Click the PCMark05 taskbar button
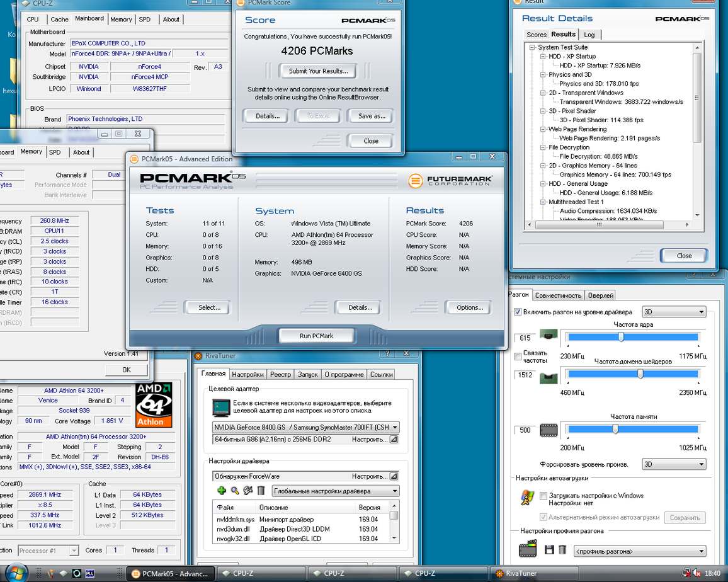This screenshot has height=582, width=728. pyautogui.click(x=171, y=573)
